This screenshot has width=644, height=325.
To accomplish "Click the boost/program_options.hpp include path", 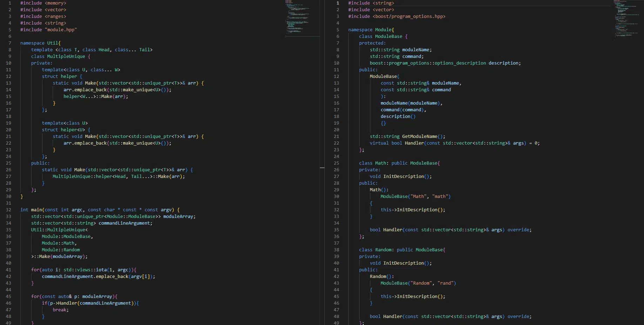I will click(409, 16).
